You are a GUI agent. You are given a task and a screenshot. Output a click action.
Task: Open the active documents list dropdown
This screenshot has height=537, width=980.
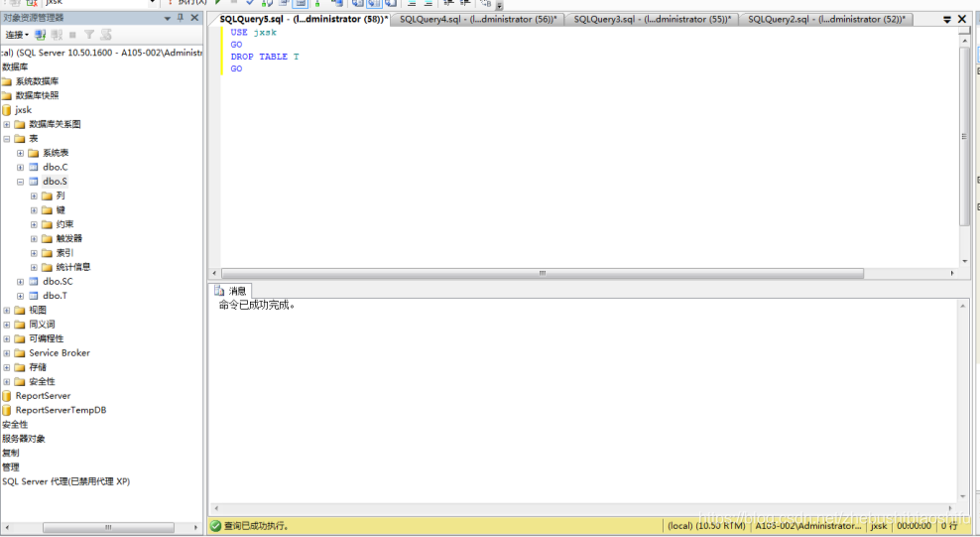(x=947, y=20)
